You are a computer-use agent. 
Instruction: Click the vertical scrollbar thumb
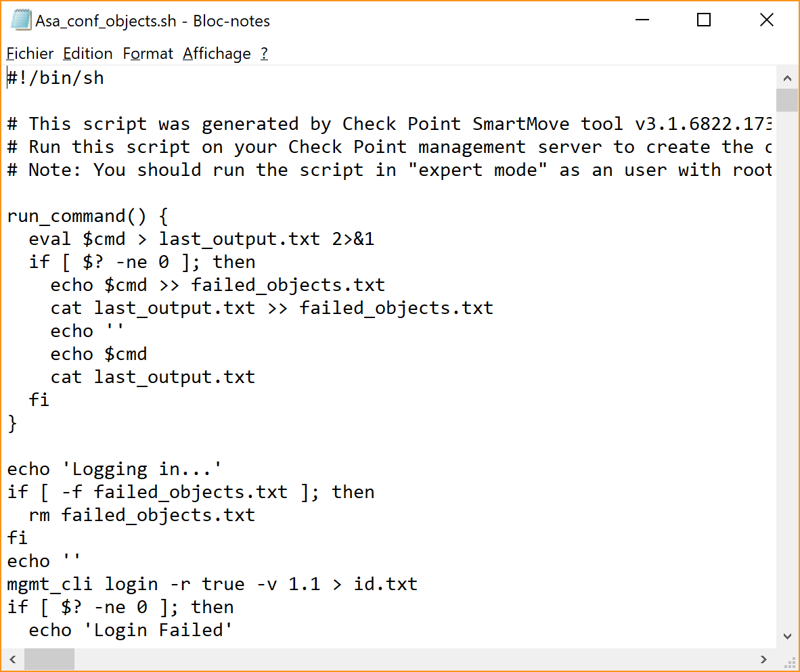[787, 100]
